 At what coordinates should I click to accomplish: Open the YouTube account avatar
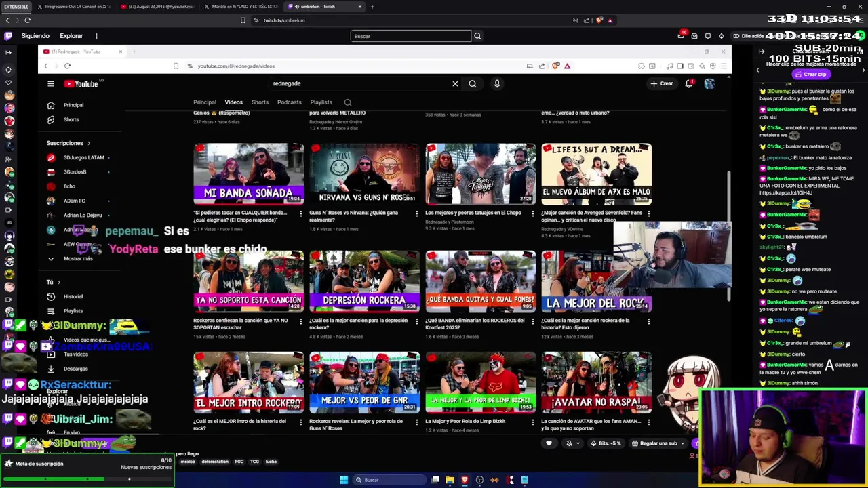coord(709,83)
